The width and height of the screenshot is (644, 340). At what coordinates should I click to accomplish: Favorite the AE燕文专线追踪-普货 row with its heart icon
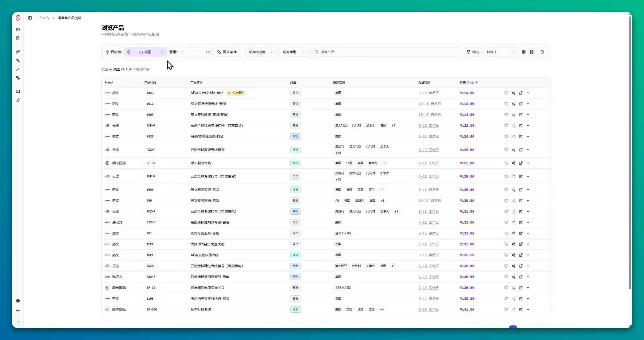click(x=506, y=93)
